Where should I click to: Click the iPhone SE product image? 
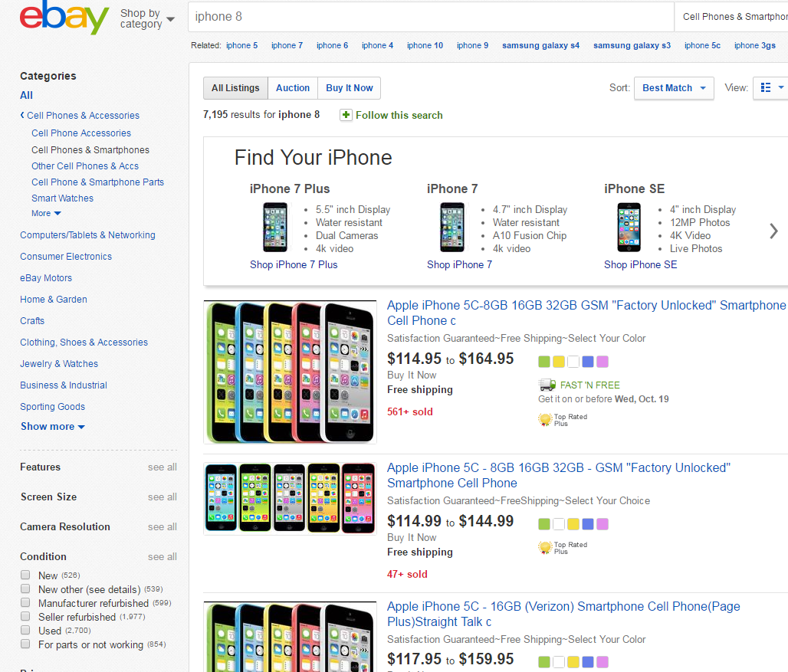point(629,227)
